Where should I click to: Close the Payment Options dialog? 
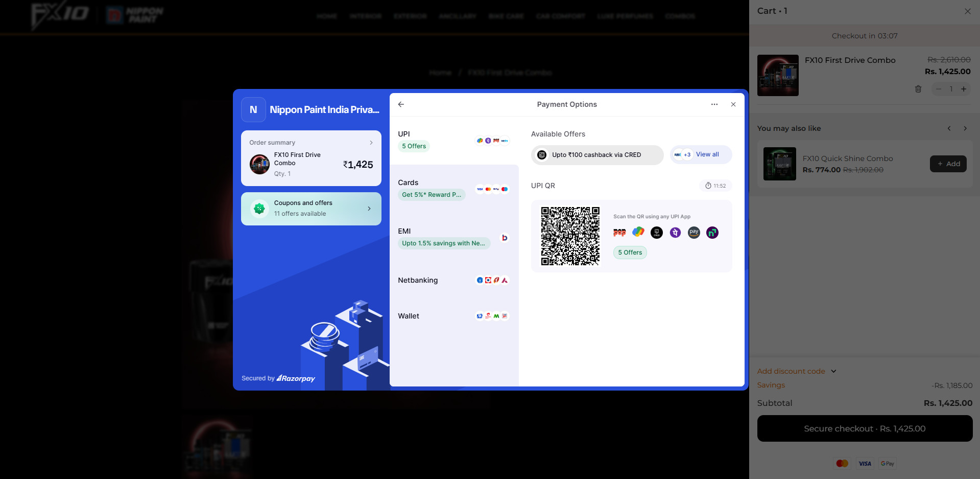click(733, 104)
